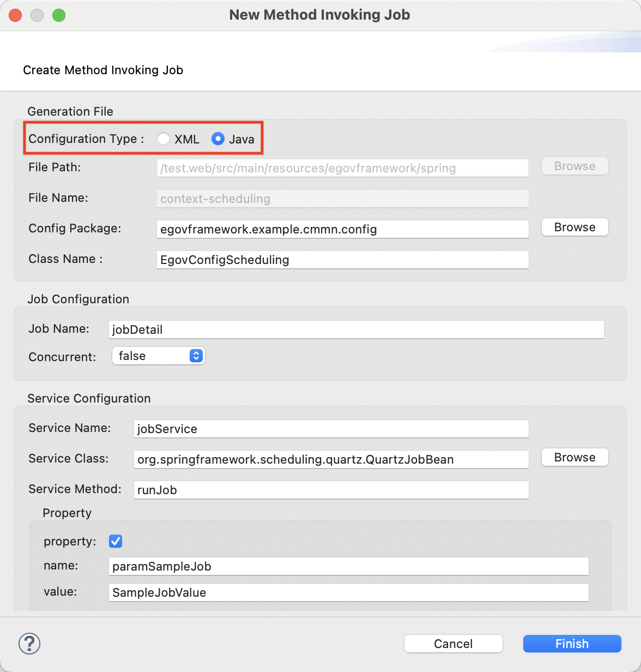Click the green zoom window button
641x672 pixels.
coord(59,15)
